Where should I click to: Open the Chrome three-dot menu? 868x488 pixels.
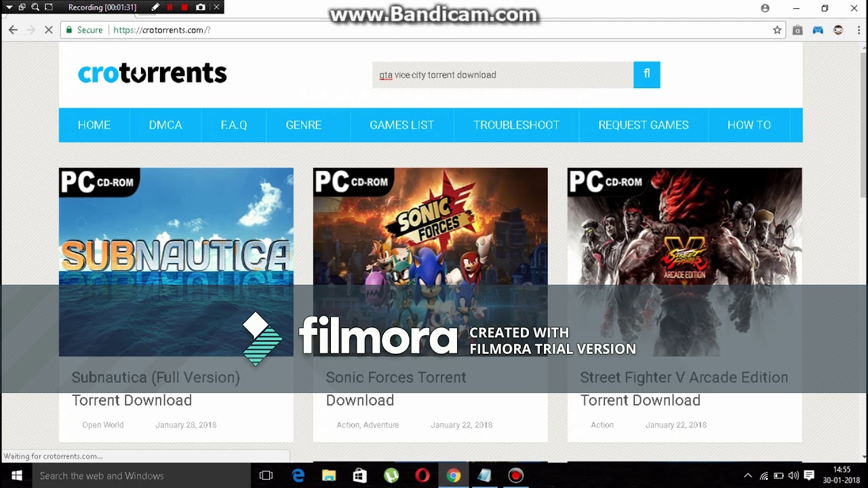(x=858, y=30)
